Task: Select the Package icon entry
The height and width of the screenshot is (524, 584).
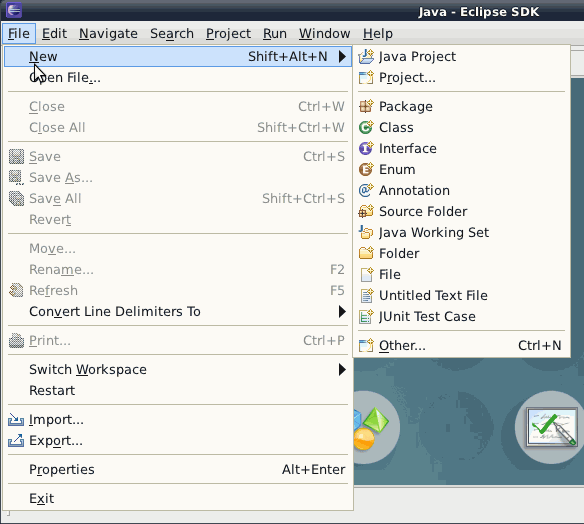Action: [366, 107]
